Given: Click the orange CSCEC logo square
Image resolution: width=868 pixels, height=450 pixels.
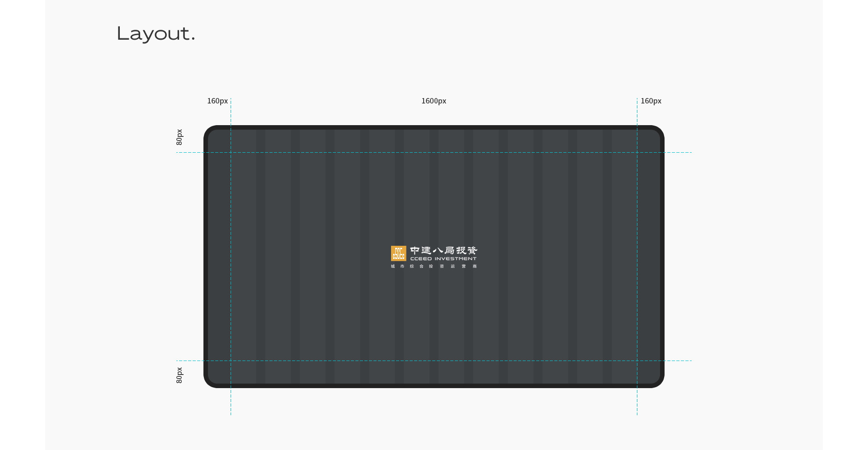Looking at the screenshot, I should pos(398,253).
